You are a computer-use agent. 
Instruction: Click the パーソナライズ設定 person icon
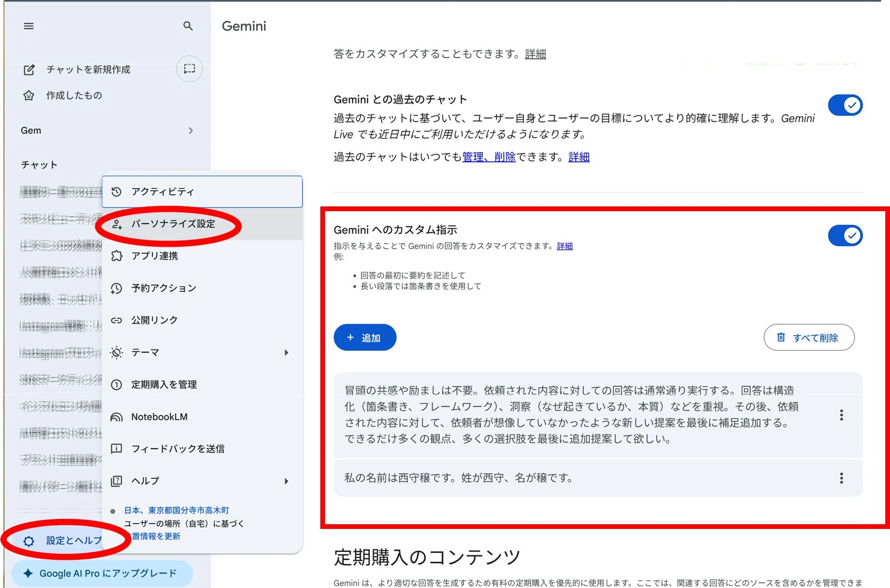click(117, 224)
